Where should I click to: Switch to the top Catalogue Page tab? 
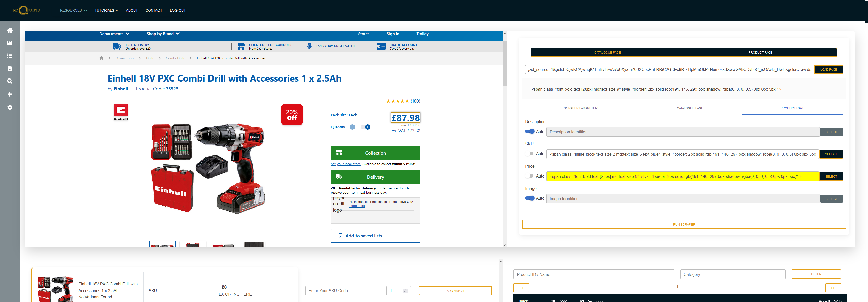point(607,53)
